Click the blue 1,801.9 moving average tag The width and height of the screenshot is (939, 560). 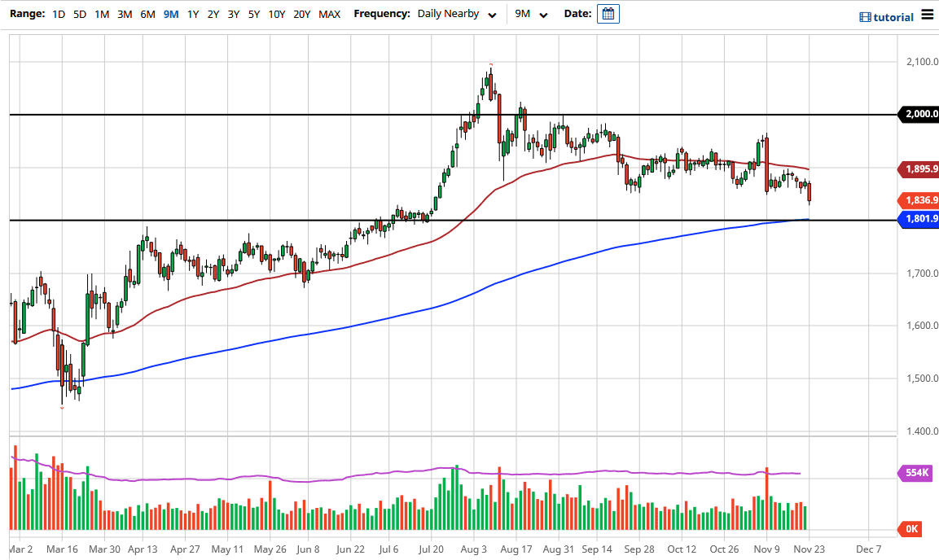point(919,218)
